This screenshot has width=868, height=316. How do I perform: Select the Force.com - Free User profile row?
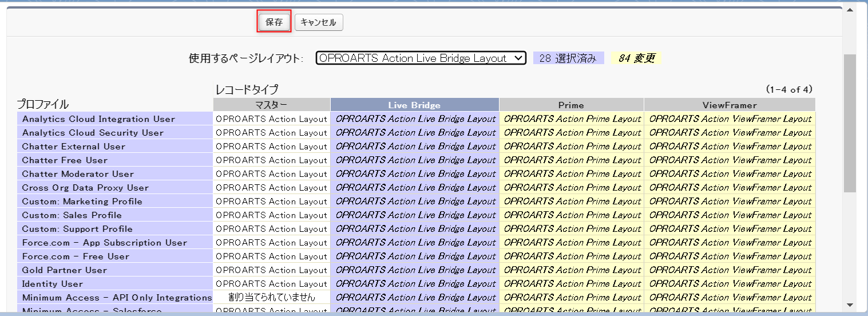(76, 256)
